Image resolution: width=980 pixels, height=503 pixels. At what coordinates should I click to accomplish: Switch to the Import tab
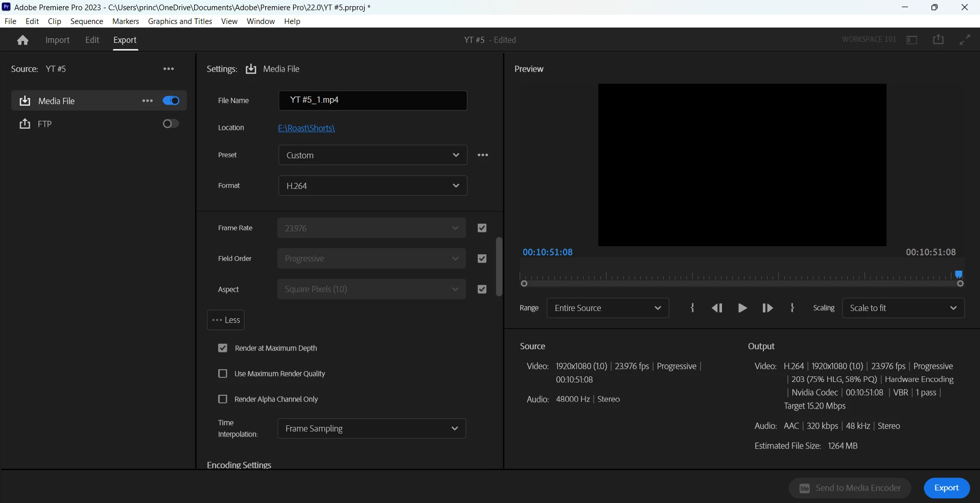(x=57, y=40)
